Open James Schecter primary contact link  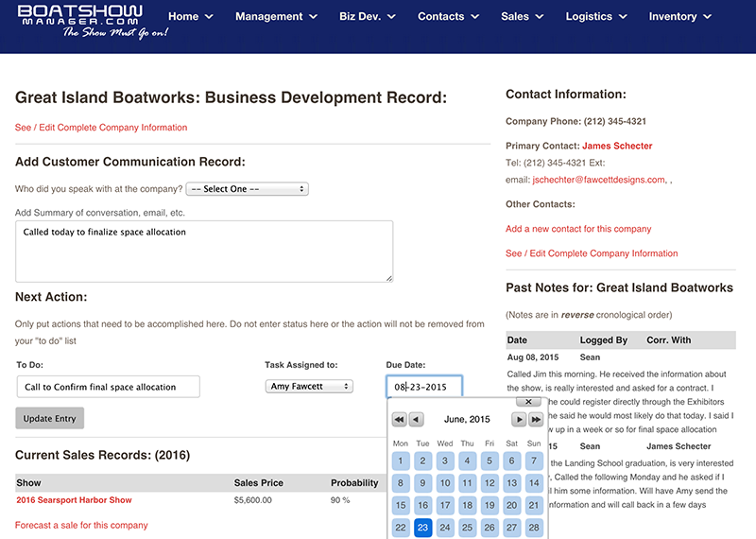tap(617, 146)
